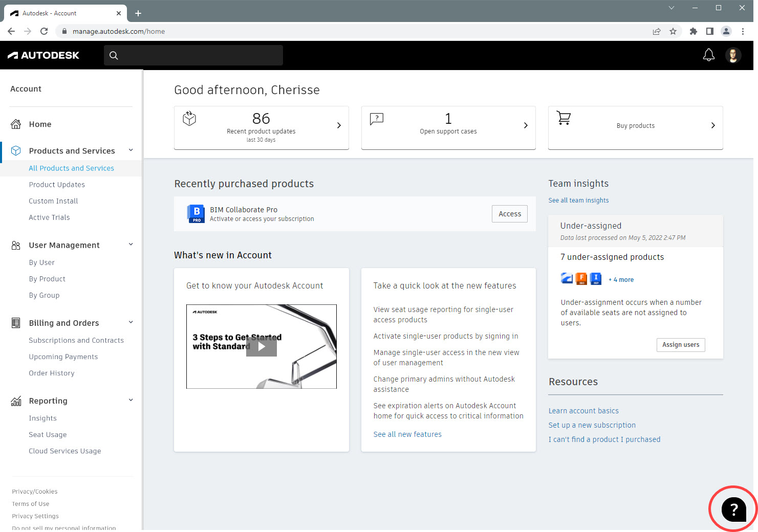Open Terms of Use footer link
The width and height of the screenshot is (758, 532).
(x=31, y=504)
